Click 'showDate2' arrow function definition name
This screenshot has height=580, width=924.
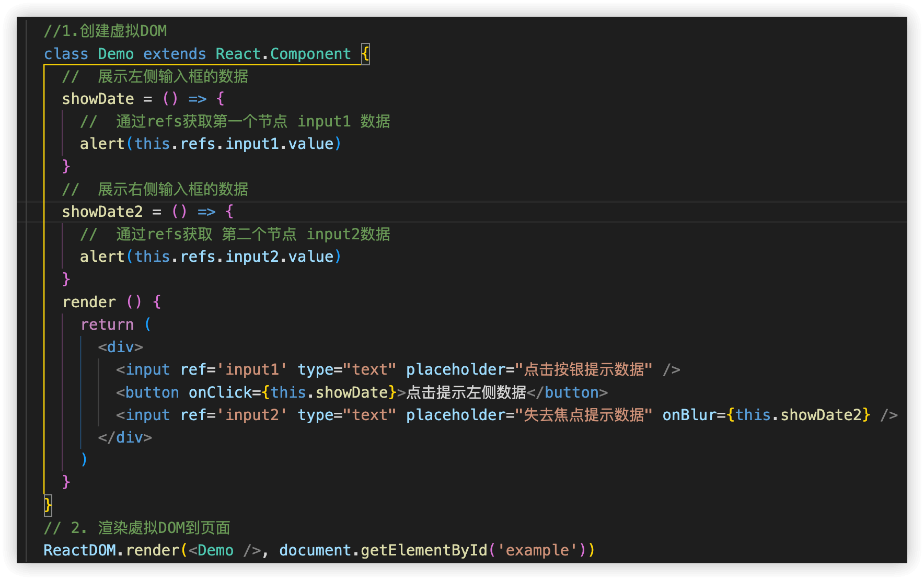[x=102, y=212]
